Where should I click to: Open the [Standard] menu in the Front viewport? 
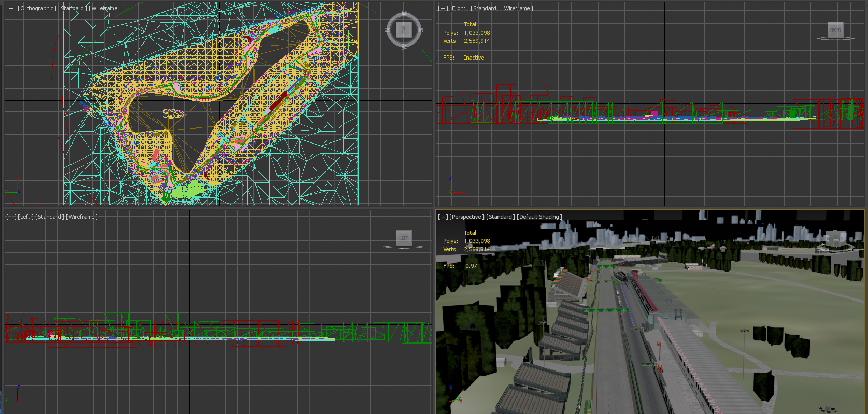[x=485, y=8]
